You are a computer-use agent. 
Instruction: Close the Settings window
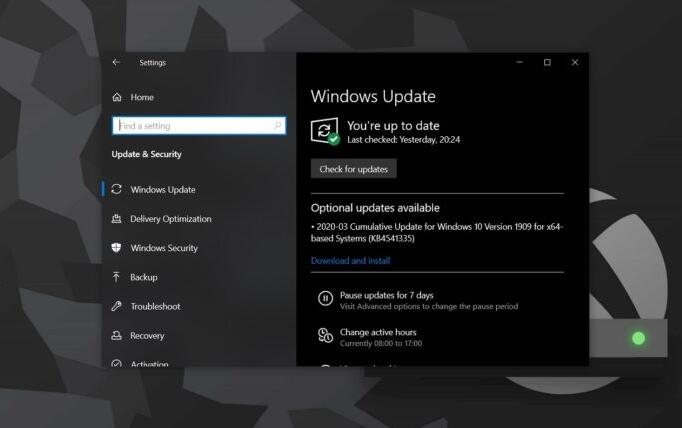tap(575, 62)
